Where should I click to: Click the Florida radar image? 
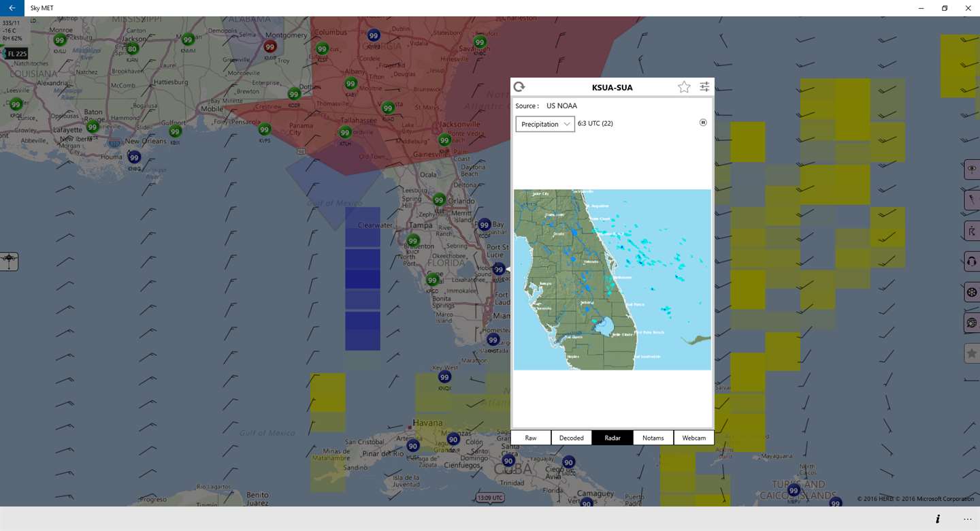pyautogui.click(x=612, y=280)
